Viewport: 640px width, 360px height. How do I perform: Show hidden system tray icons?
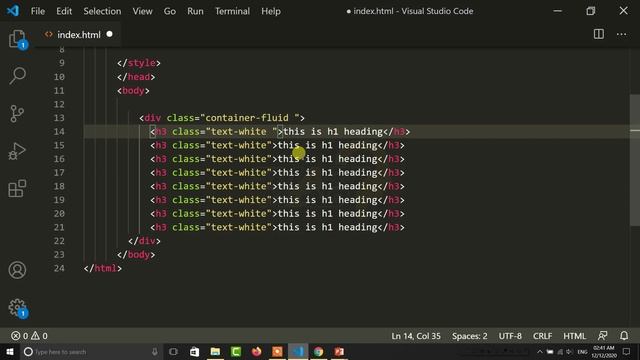click(x=540, y=351)
